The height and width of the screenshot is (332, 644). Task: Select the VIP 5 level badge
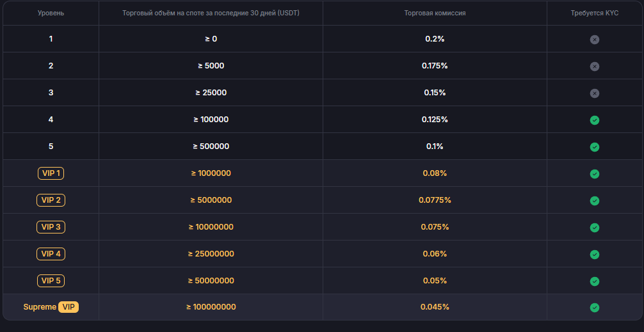point(51,281)
